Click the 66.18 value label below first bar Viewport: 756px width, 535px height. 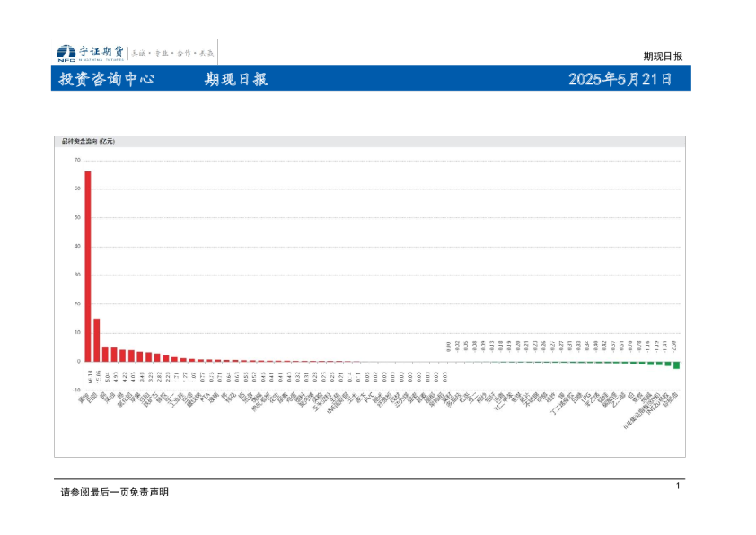[88, 376]
